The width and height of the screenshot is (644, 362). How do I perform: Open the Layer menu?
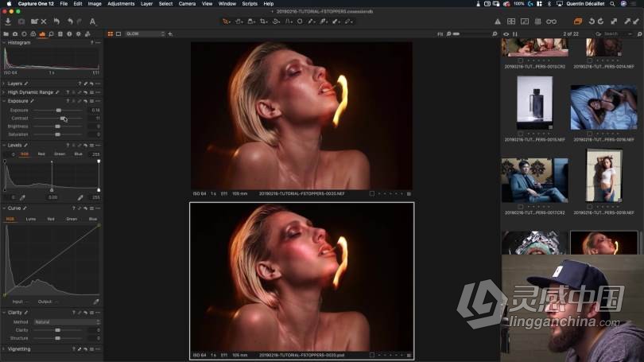[x=146, y=4]
